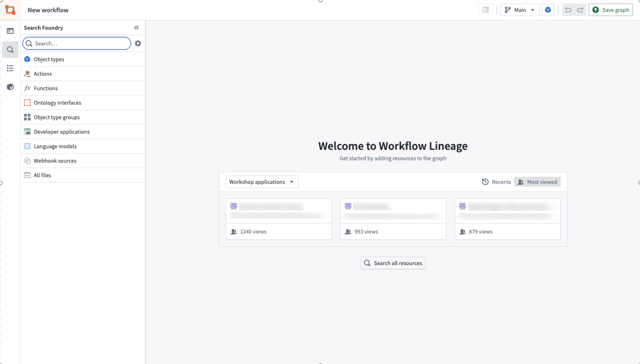Viewport: 640px width, 364px height.
Task: Select the Search panel icon in left sidebar
Action: pyautogui.click(x=10, y=49)
